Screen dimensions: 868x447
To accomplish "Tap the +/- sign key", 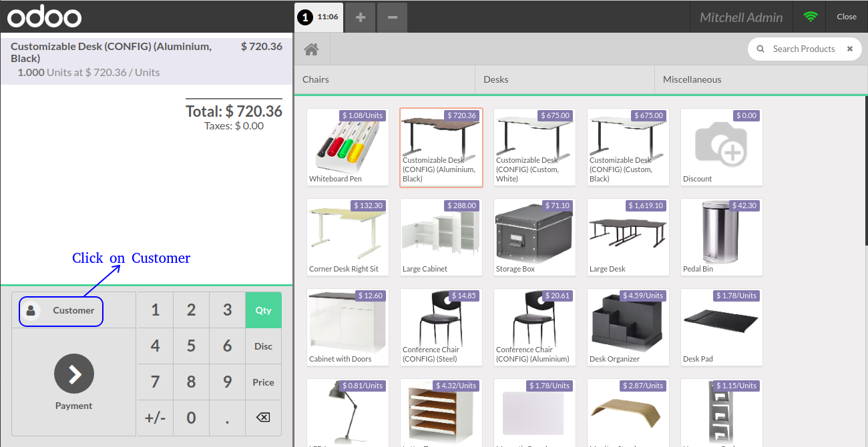I will 155,418.
